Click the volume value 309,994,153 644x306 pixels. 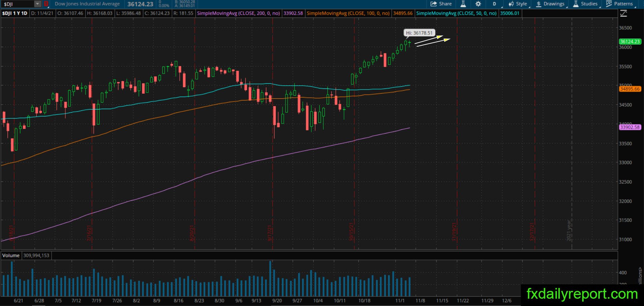click(x=36, y=255)
